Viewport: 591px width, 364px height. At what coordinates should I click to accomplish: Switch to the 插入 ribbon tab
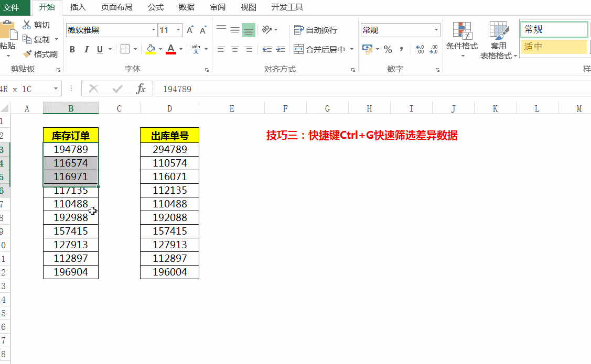pos(78,7)
